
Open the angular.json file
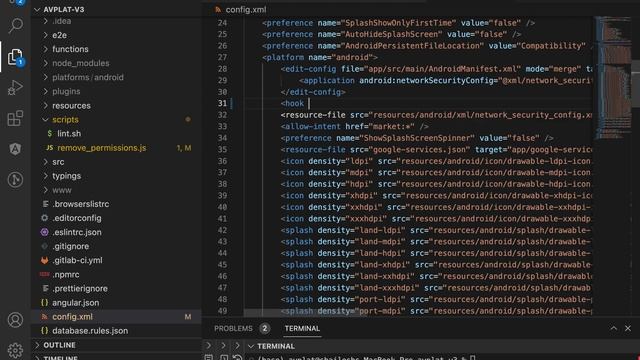tap(76, 303)
